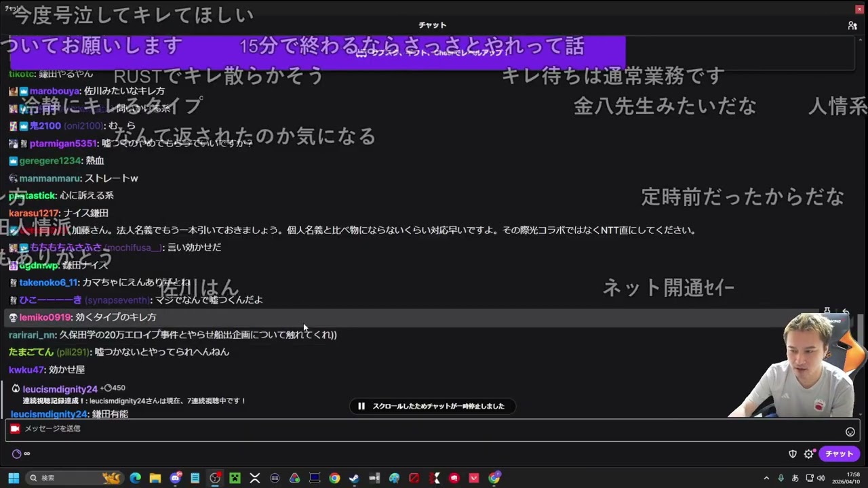Open the emote picker smiley icon
868x488 pixels.
[850, 432]
